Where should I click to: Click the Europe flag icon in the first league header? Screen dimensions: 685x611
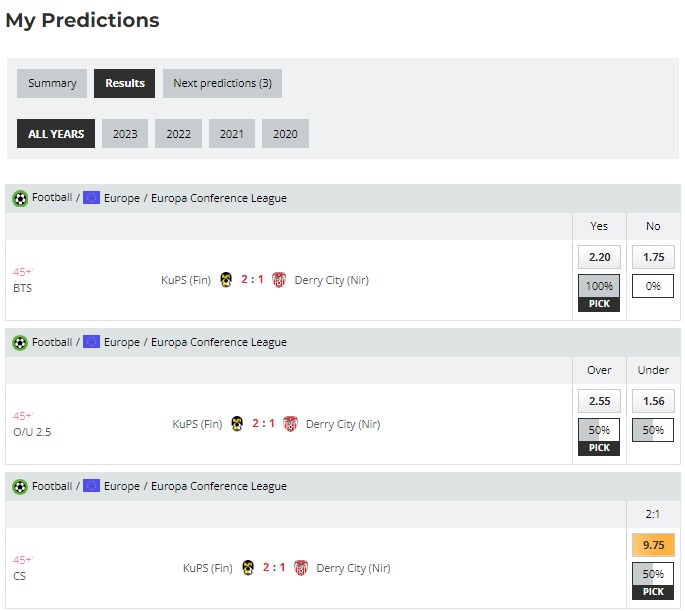point(91,198)
